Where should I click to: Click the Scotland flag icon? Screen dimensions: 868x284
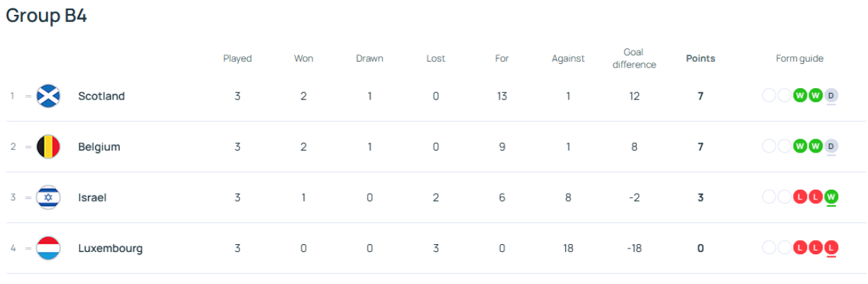tap(48, 96)
